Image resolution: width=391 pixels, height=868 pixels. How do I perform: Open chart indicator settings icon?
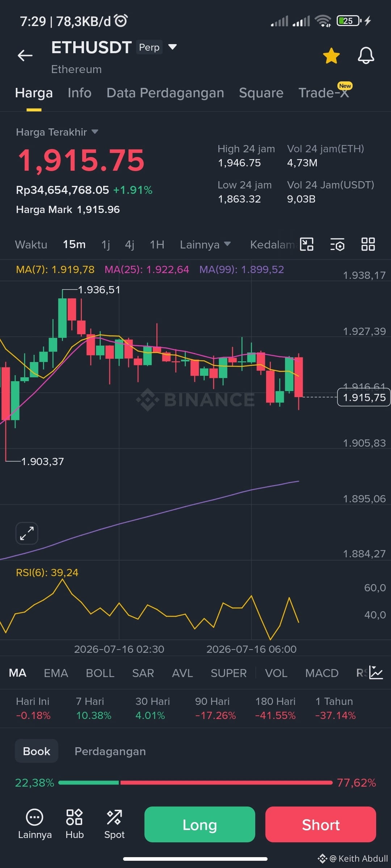[337, 244]
